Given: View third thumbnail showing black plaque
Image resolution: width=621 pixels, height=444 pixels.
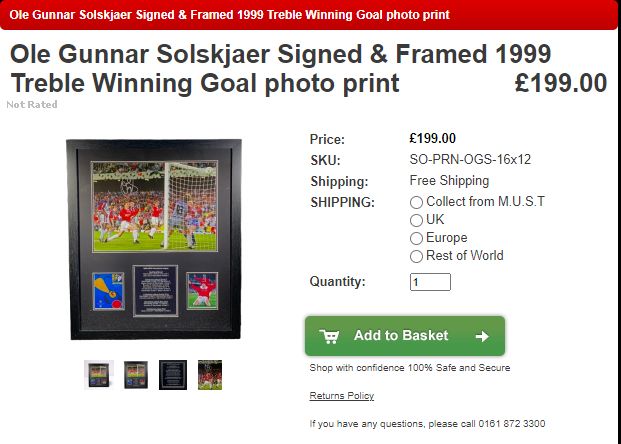Looking at the screenshot, I should coord(173,375).
